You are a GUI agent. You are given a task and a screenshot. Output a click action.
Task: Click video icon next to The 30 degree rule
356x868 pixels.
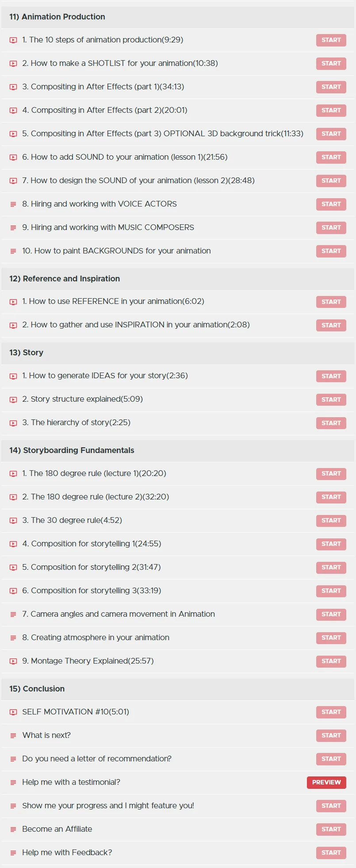[x=13, y=521]
